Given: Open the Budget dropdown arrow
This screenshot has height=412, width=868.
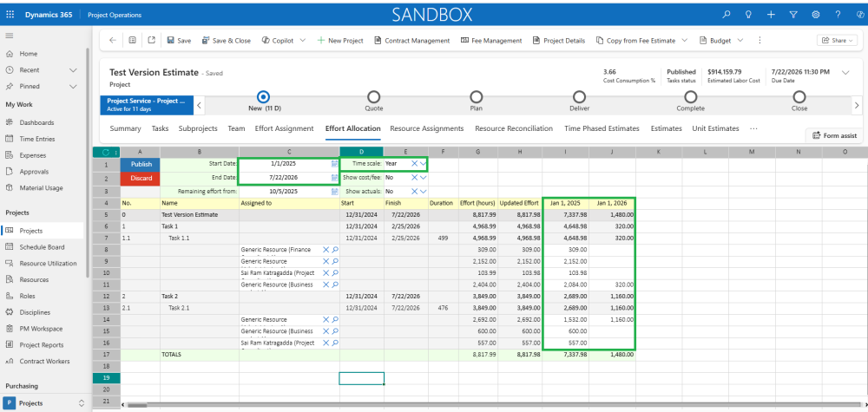Looking at the screenshot, I should [x=740, y=41].
